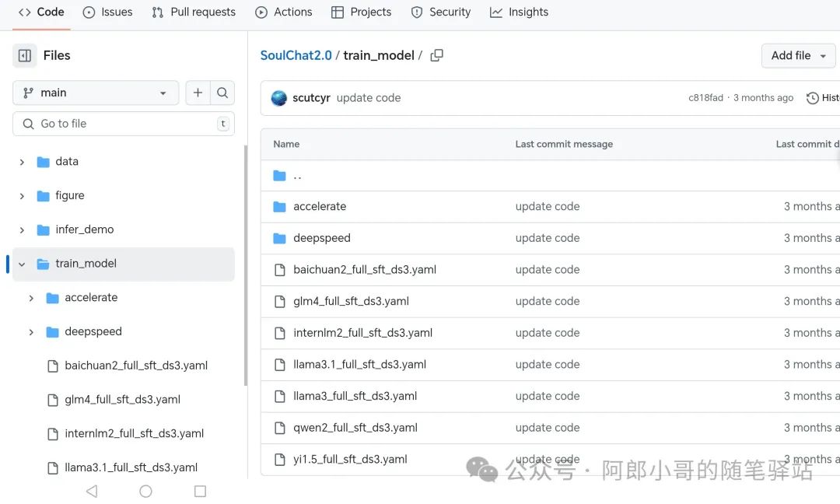Viewport: 840px width, 504px height.
Task: Click folder icon of accelerate table row
Action: click(280, 207)
